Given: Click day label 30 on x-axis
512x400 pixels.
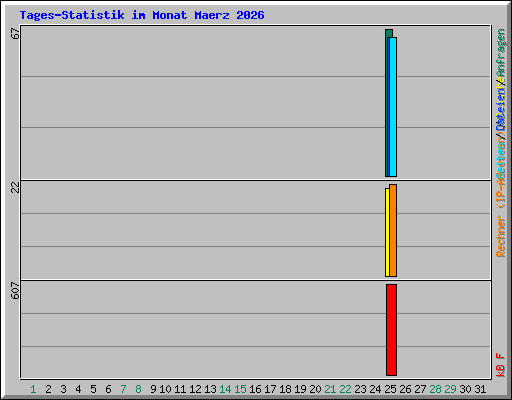Looking at the screenshot, I should (465, 389).
